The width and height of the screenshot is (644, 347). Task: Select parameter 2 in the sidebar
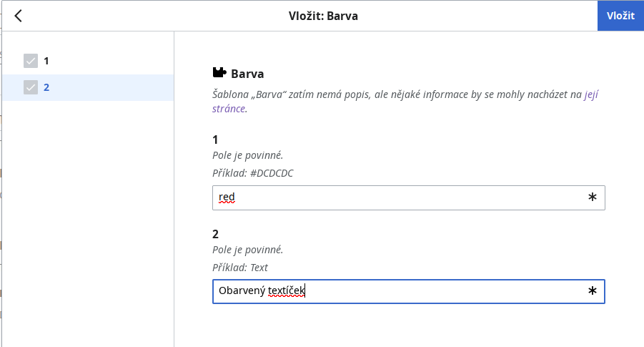(x=88, y=87)
